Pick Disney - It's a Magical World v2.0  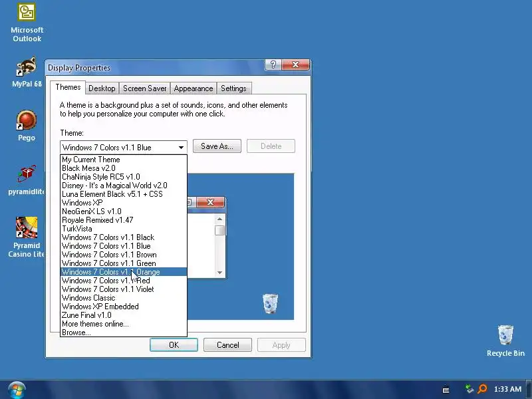tap(124, 186)
